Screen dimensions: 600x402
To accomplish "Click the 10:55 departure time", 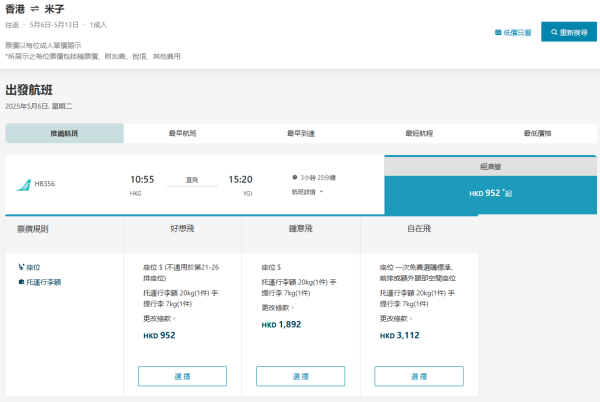I will (142, 179).
